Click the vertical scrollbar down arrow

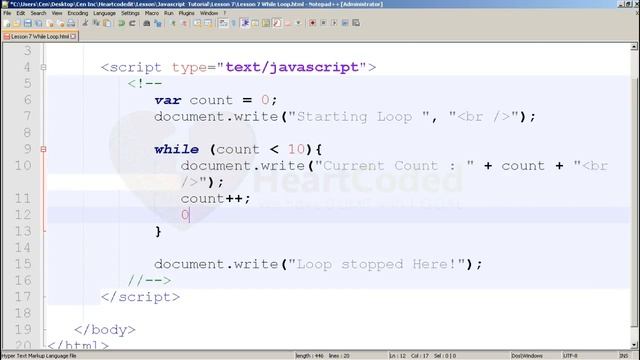pyautogui.click(x=634, y=345)
